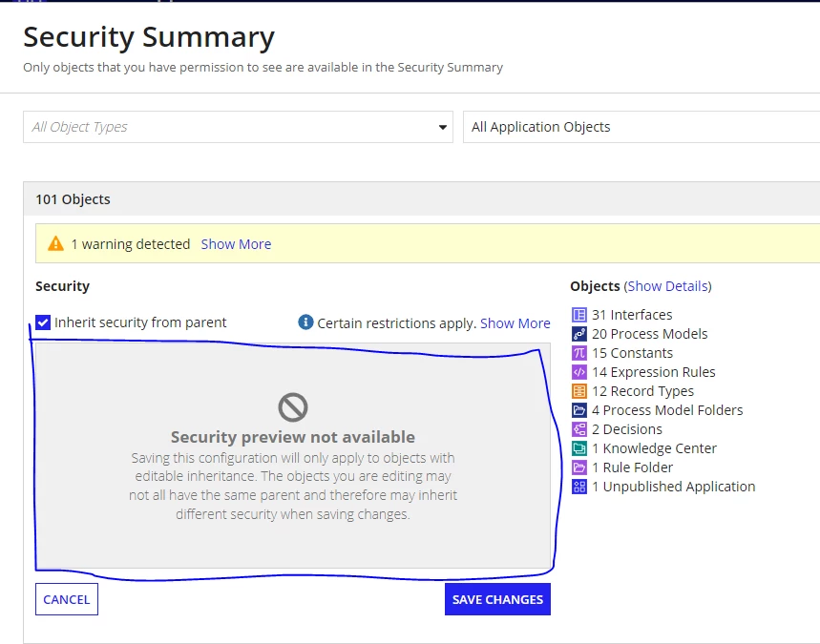Click the 'Security preview not available' heading
Viewport: 820px width, 644px height.
293,436
